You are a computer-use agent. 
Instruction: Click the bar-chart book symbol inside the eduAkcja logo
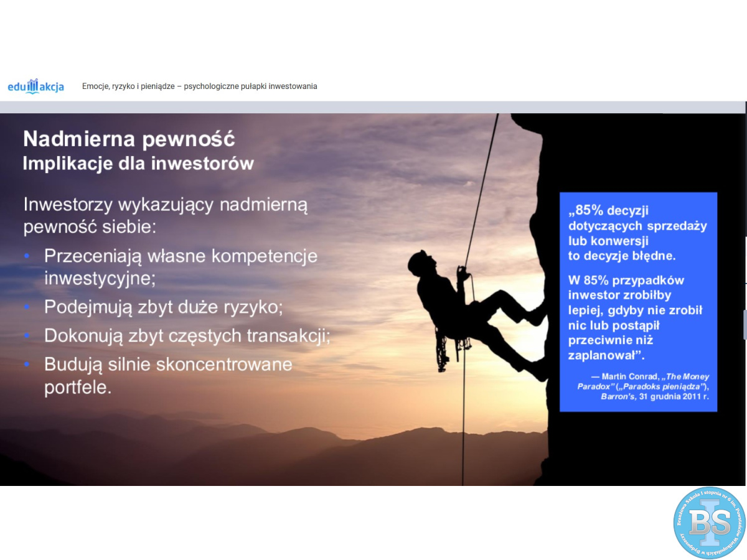[33, 86]
